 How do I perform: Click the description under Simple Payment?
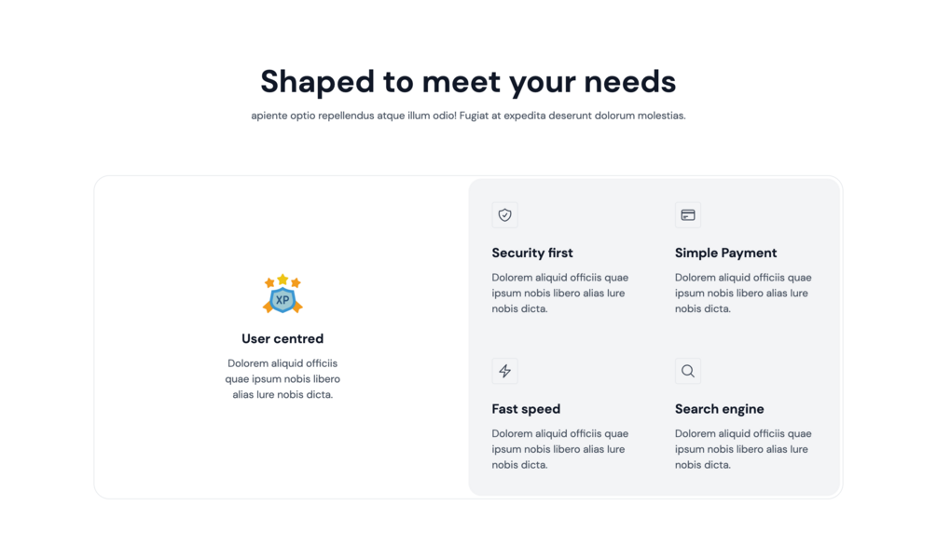(x=743, y=294)
